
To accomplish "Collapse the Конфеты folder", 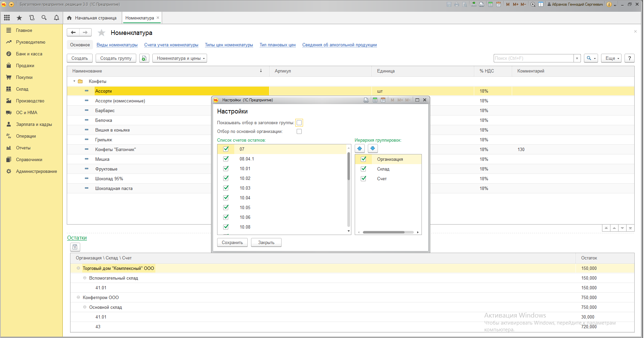I will [74, 81].
